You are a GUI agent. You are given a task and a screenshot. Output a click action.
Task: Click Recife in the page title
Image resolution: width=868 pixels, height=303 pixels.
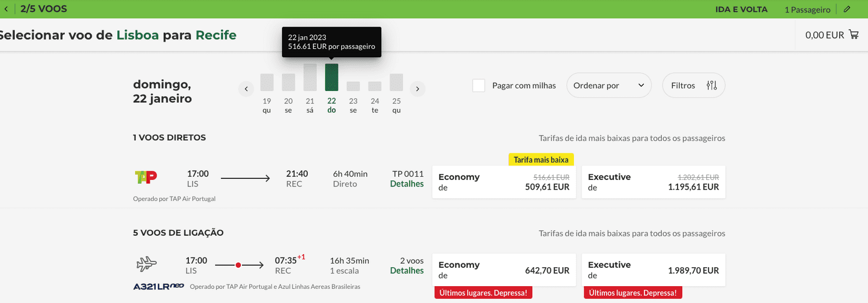click(216, 35)
